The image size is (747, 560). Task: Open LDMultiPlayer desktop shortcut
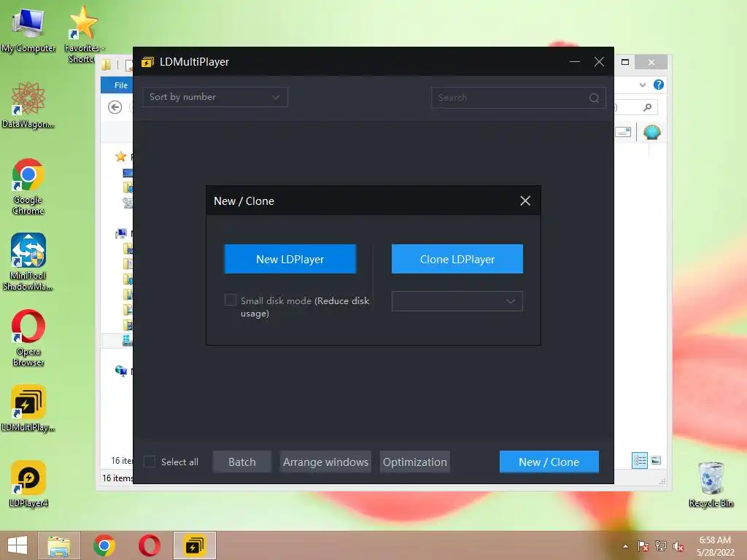click(28, 408)
